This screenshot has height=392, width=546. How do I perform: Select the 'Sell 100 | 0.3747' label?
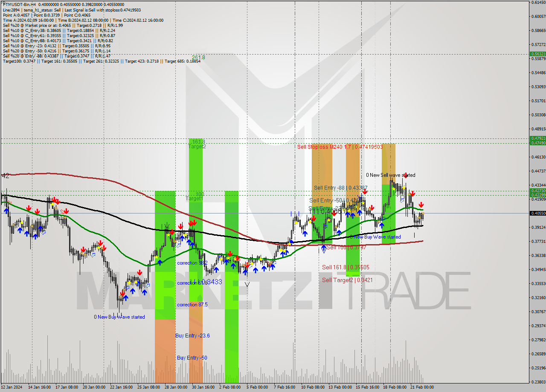pos(346,247)
